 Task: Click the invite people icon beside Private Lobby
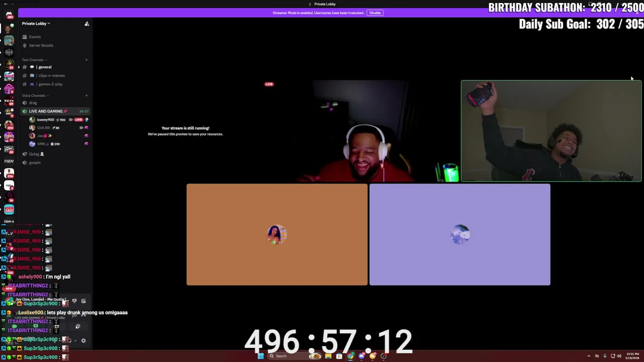[87, 24]
